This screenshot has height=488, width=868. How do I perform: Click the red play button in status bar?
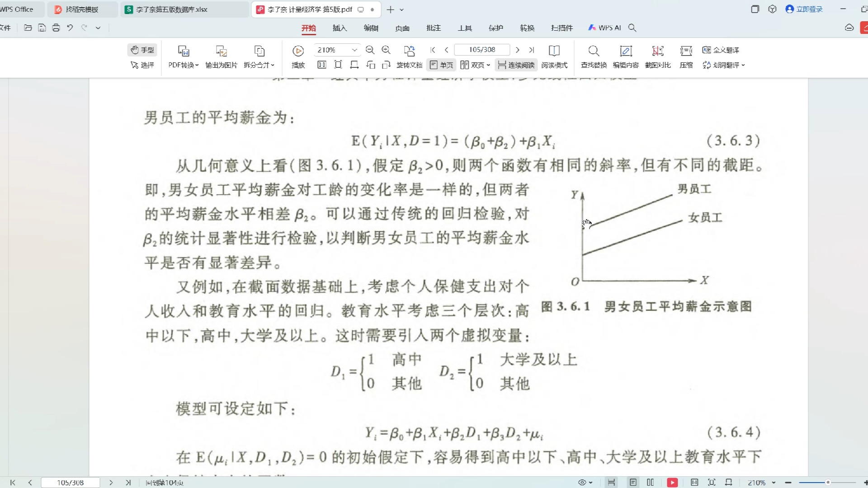(672, 483)
